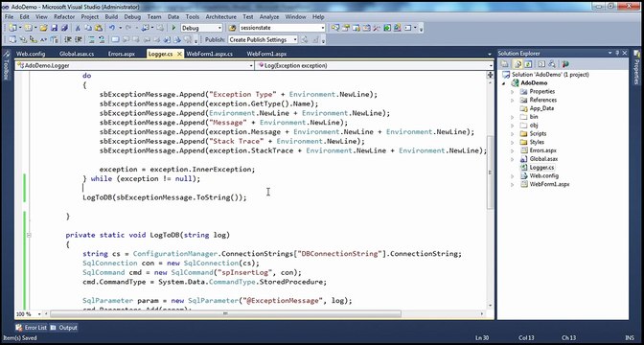Click the editor vertical scrollbar thumb
The height and width of the screenshot is (345, 644).
click(490, 172)
